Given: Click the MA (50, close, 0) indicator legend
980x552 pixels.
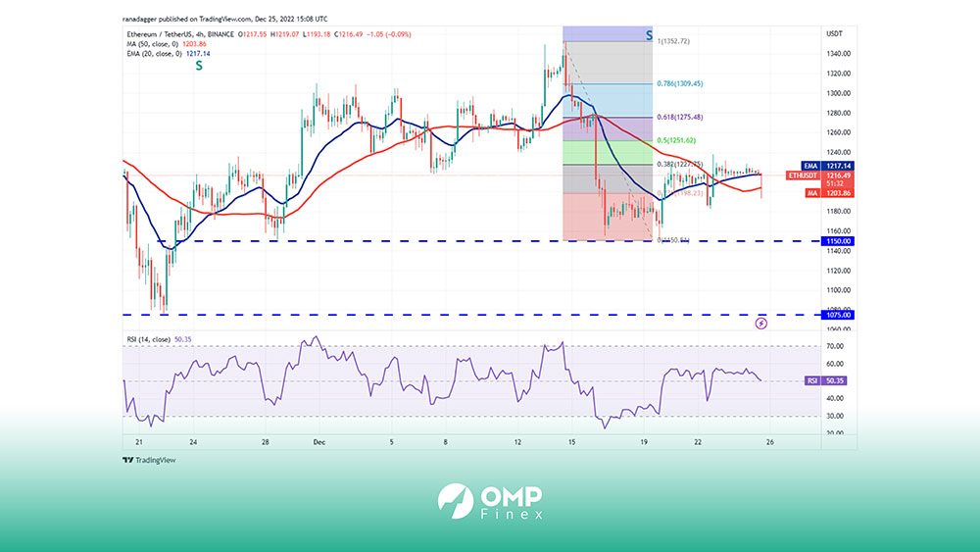Looking at the screenshot, I should coord(153,44).
